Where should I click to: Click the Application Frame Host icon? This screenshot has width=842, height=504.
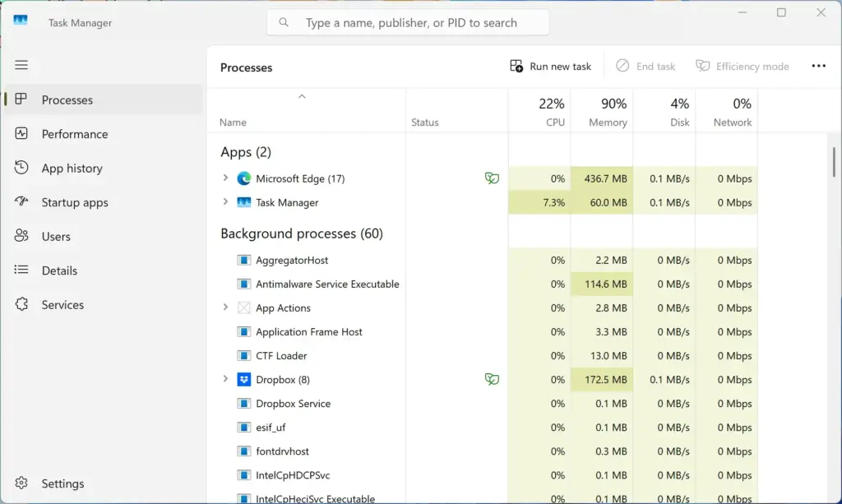pos(243,331)
